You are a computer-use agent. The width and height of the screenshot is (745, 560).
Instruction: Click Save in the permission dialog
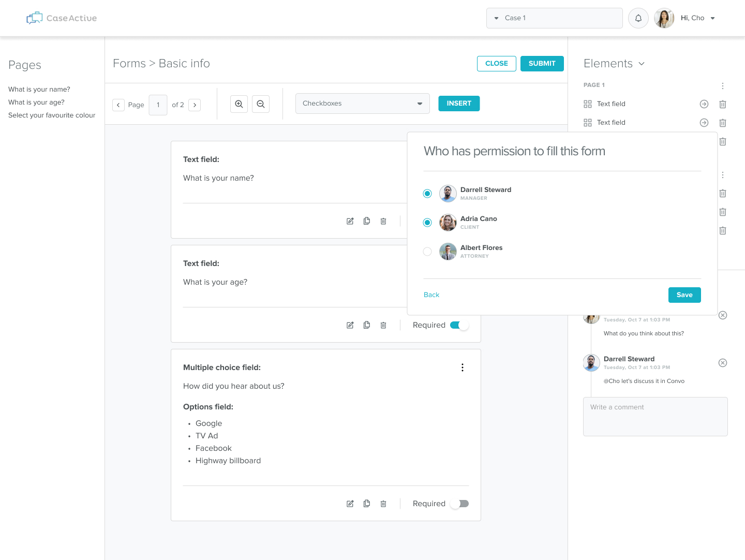tap(684, 295)
